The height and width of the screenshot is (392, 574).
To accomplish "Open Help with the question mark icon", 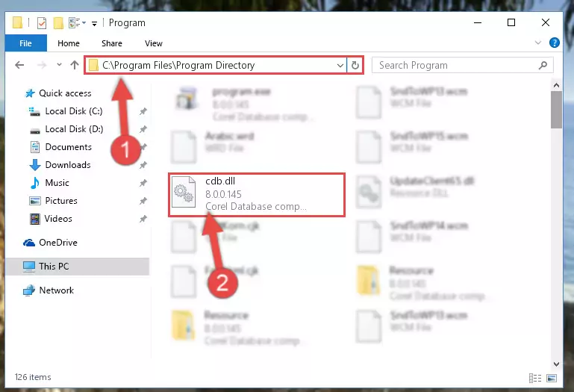I will click(x=555, y=43).
